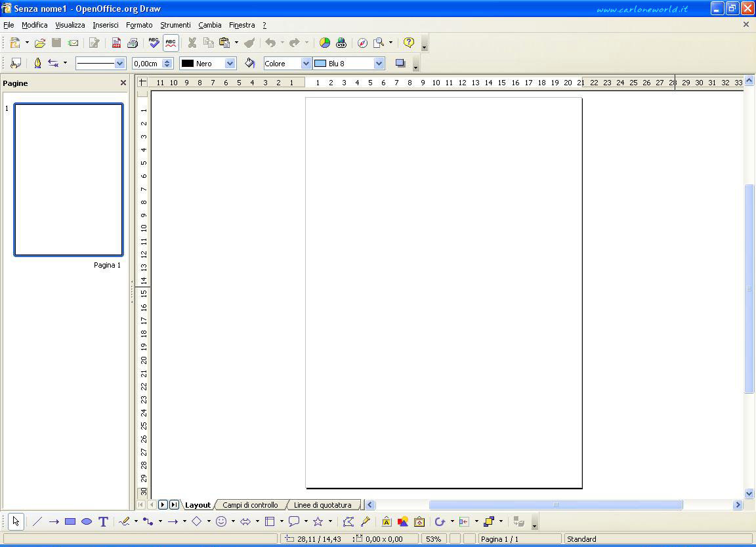Open the line color Nero dropdown
The height and width of the screenshot is (547, 756).
coord(230,63)
